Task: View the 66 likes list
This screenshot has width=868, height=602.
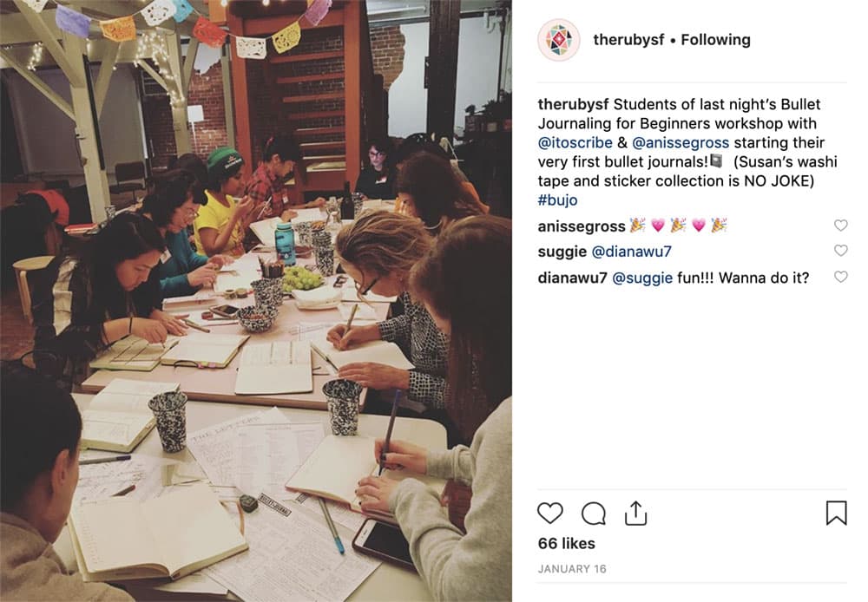Action: click(566, 543)
